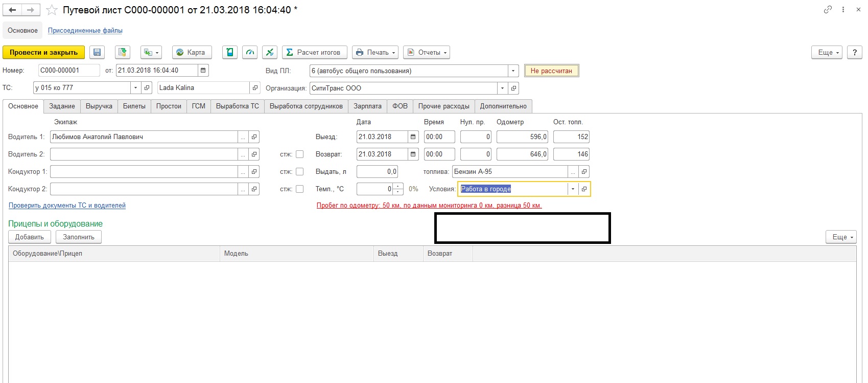Increase temperature with the stepper up arrow

click(x=398, y=186)
